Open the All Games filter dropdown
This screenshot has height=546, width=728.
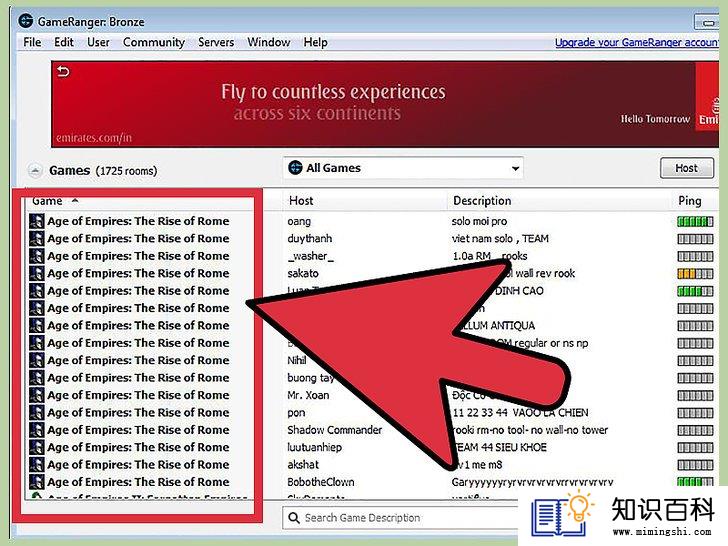[x=403, y=168]
